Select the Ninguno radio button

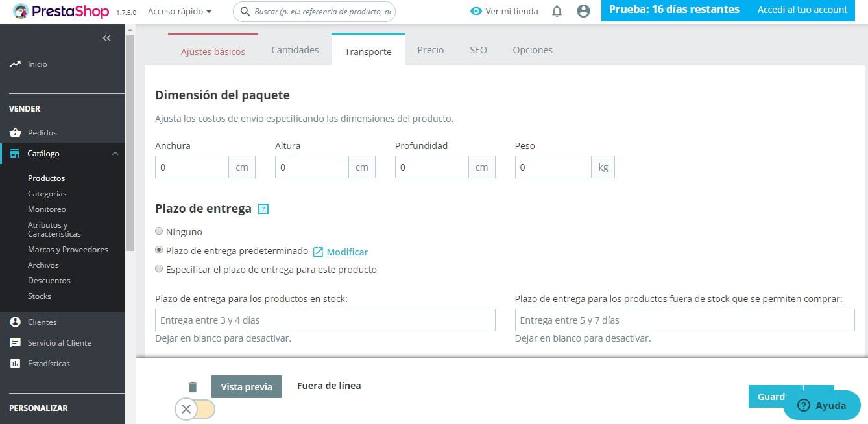point(159,231)
